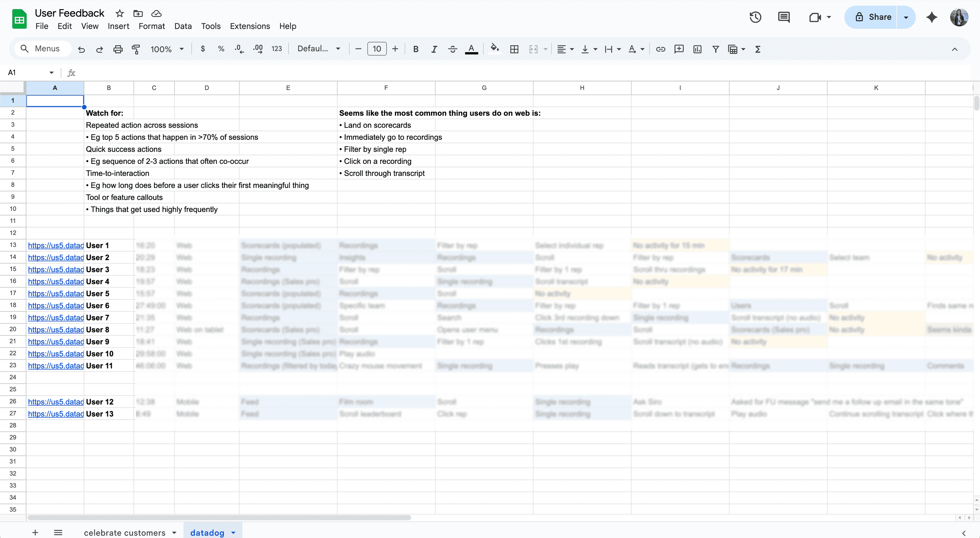The width and height of the screenshot is (980, 538).
Task: Insert a chart from toolbar
Action: 697,49
